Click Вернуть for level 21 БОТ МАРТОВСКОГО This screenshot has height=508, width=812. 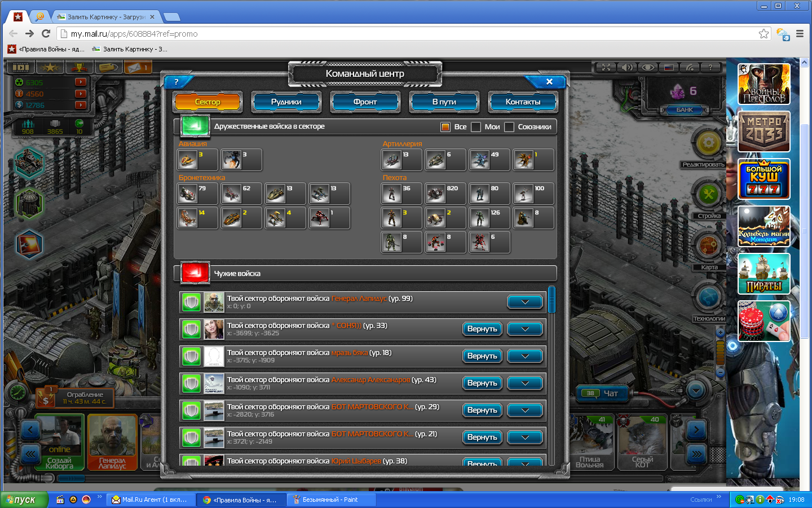coord(482,437)
